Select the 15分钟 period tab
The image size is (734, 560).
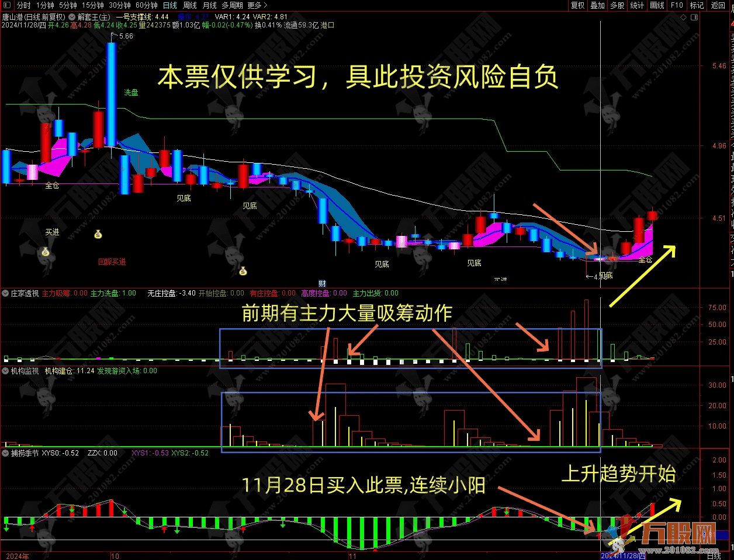(x=93, y=5)
